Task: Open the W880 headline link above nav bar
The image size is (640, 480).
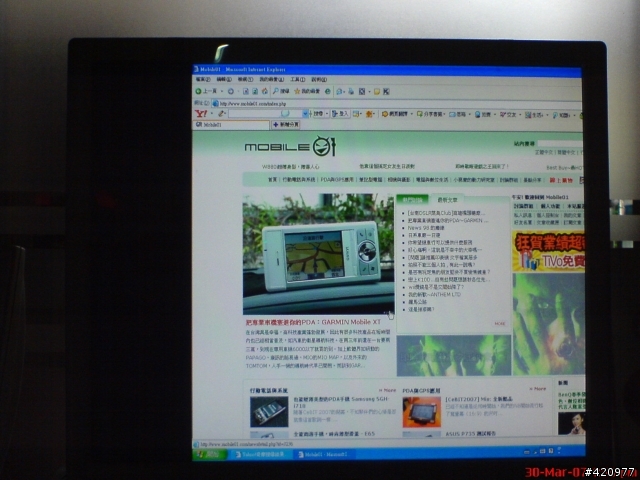Action: tap(290, 167)
